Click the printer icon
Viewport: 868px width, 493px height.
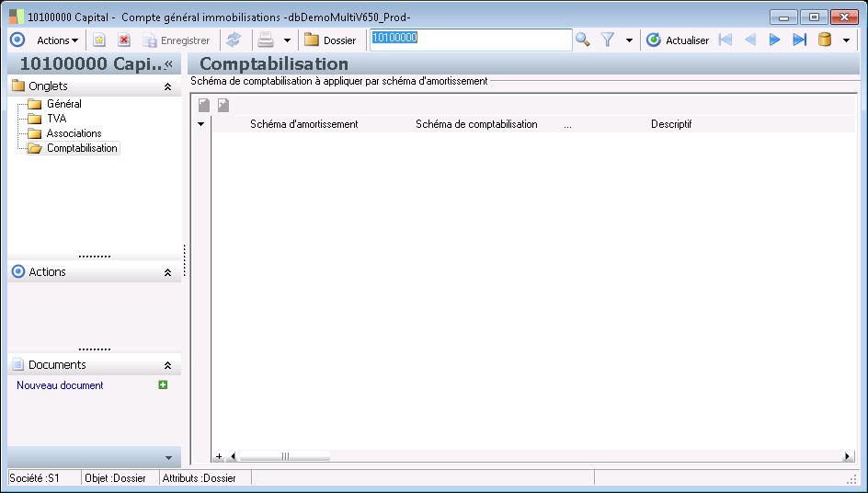pyautogui.click(x=266, y=40)
